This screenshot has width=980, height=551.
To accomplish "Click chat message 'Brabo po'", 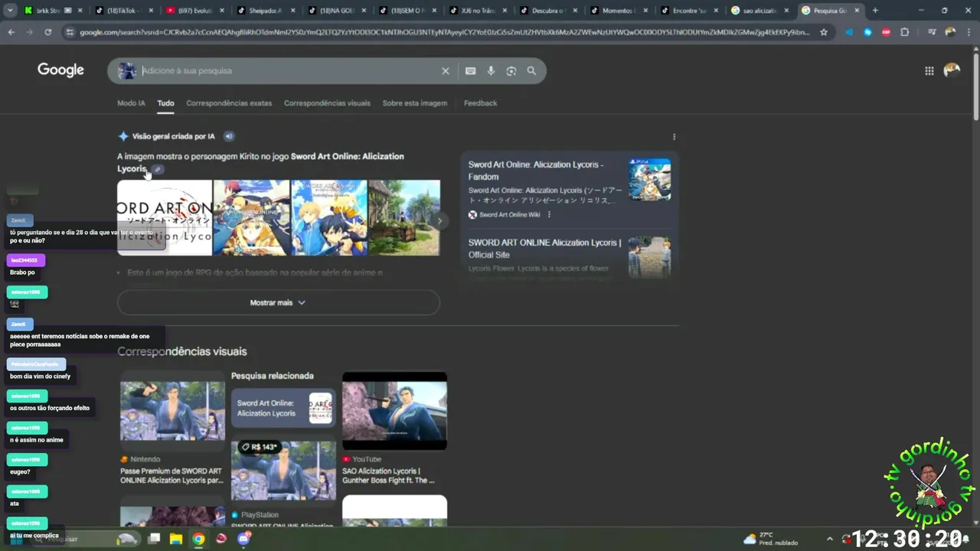I will (x=22, y=272).
